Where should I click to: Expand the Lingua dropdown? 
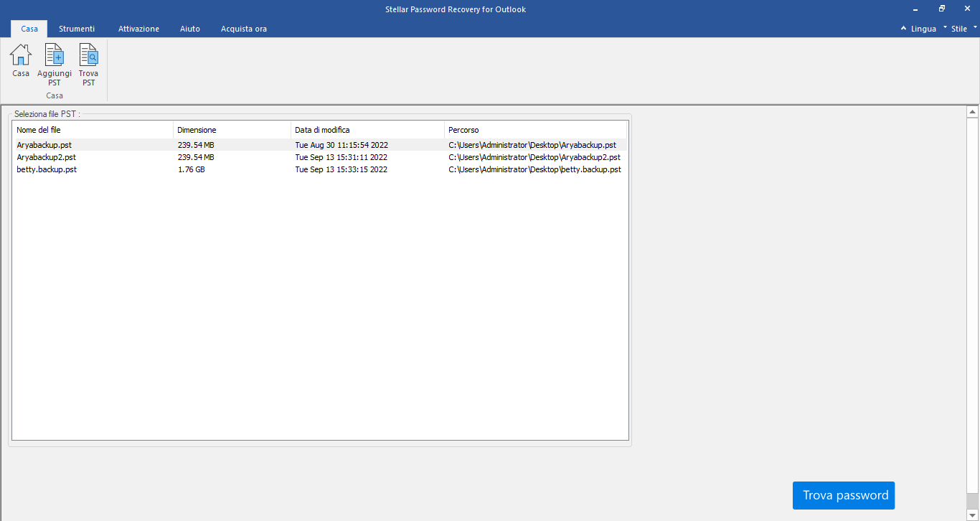928,29
